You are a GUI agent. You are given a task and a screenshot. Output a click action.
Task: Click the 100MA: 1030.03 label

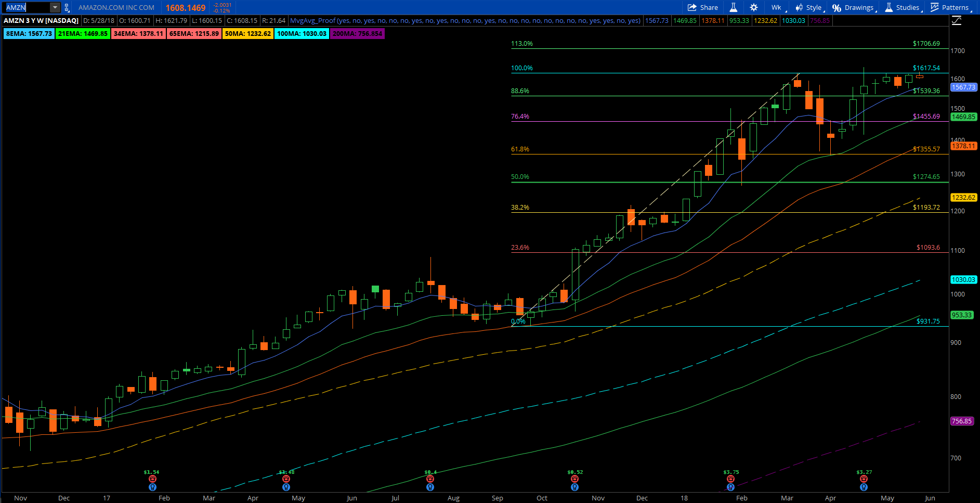(302, 34)
